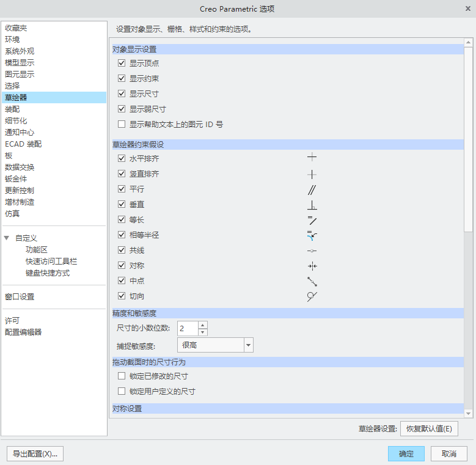Increase 尺寸的小数位数 with up arrow

click(203, 325)
